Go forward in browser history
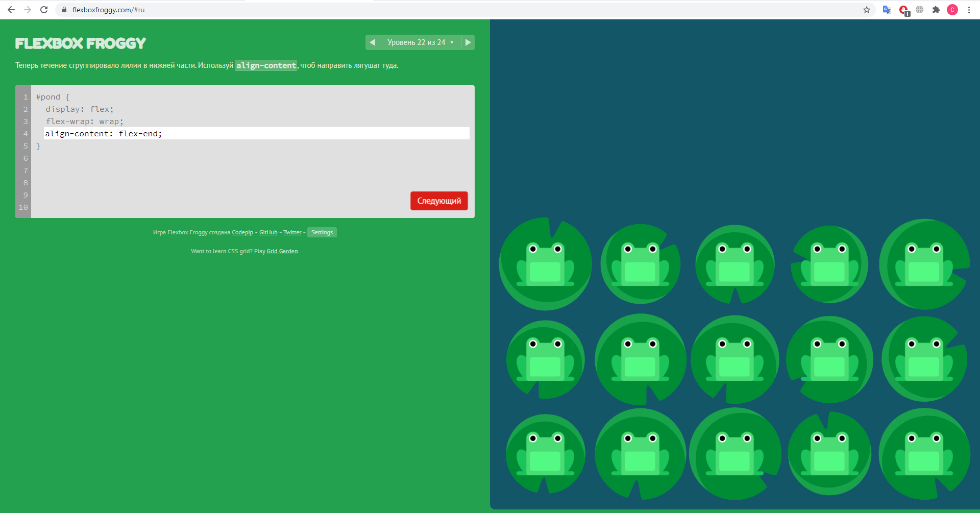980x513 pixels. [x=28, y=10]
